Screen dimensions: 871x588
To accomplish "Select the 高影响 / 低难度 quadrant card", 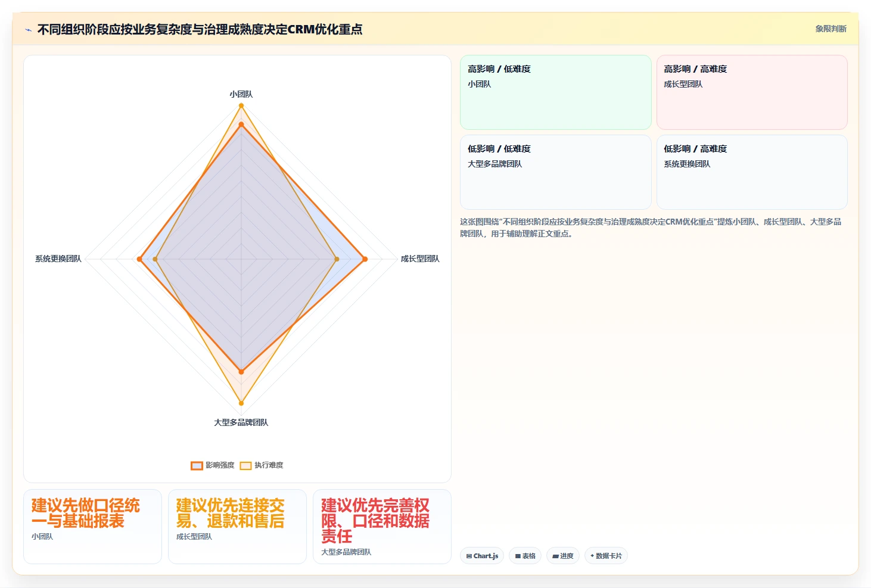I will pyautogui.click(x=555, y=92).
